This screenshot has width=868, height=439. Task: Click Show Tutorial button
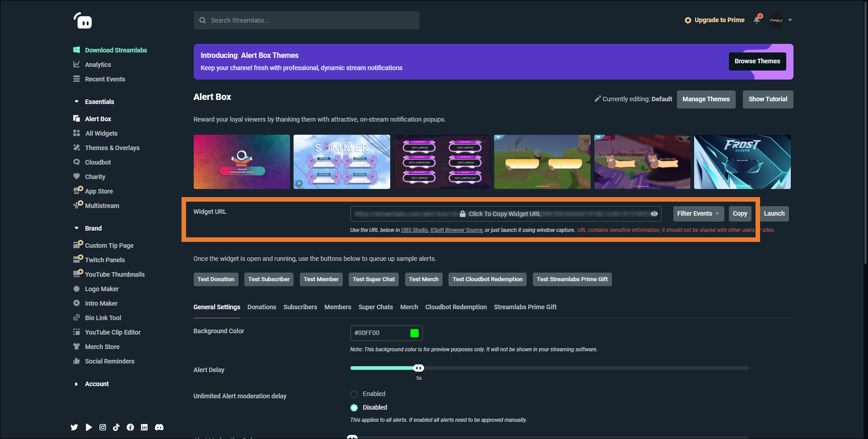click(x=768, y=99)
